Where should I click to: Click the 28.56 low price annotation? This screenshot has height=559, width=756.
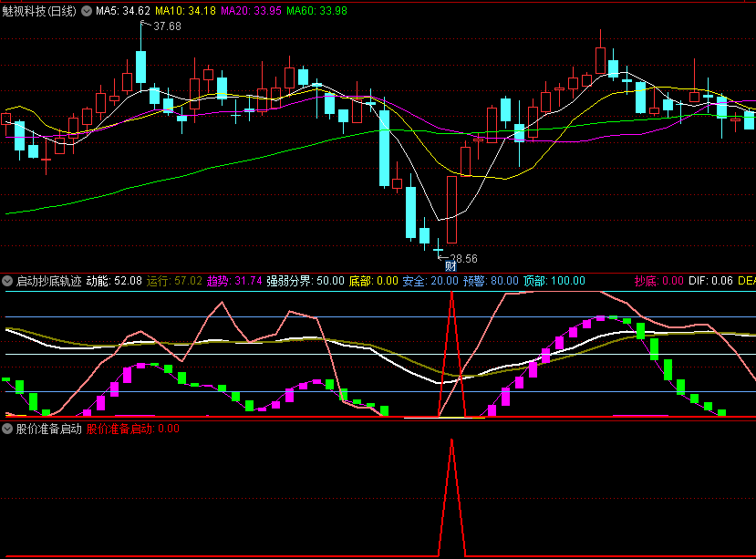coord(463,259)
